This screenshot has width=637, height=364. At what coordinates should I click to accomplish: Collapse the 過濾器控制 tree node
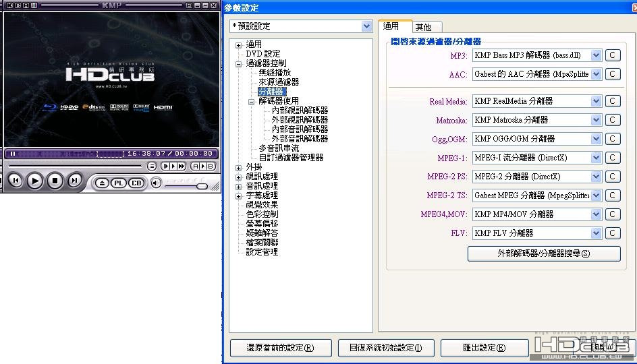pos(238,64)
